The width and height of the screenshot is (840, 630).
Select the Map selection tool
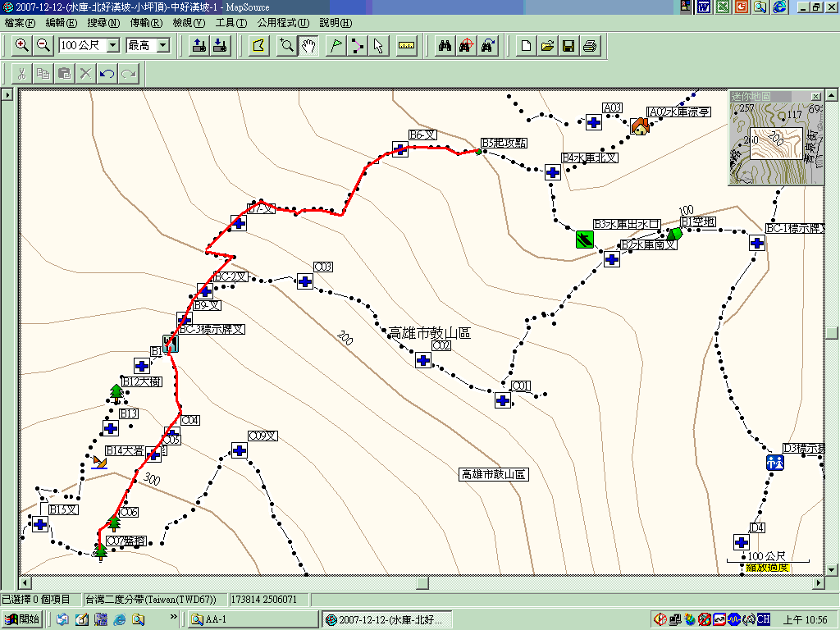258,46
